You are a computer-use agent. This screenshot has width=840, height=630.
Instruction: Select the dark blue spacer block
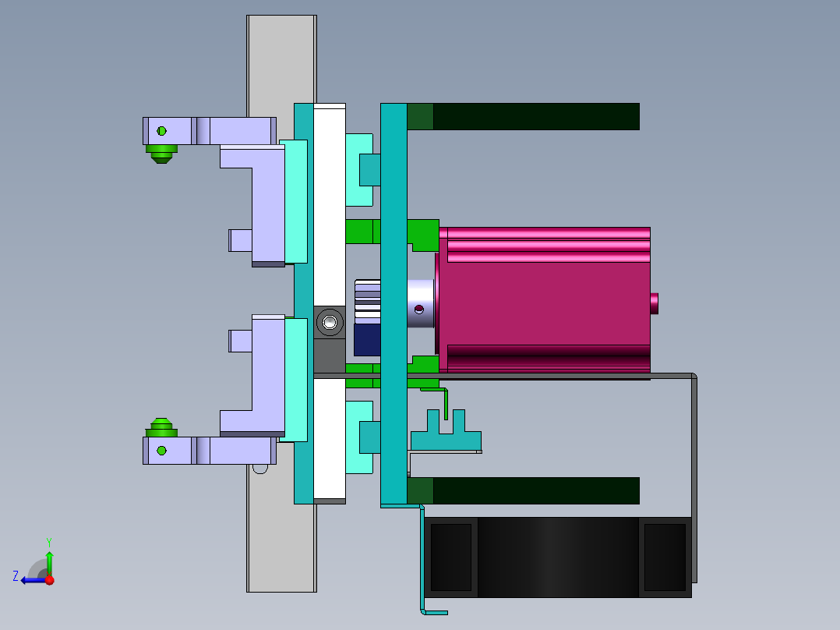click(x=366, y=339)
